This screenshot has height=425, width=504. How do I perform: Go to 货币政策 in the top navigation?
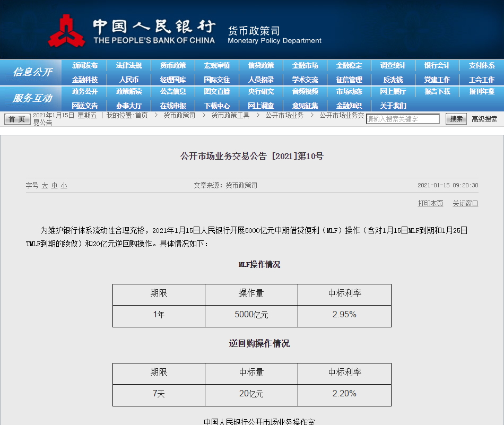[x=173, y=66]
